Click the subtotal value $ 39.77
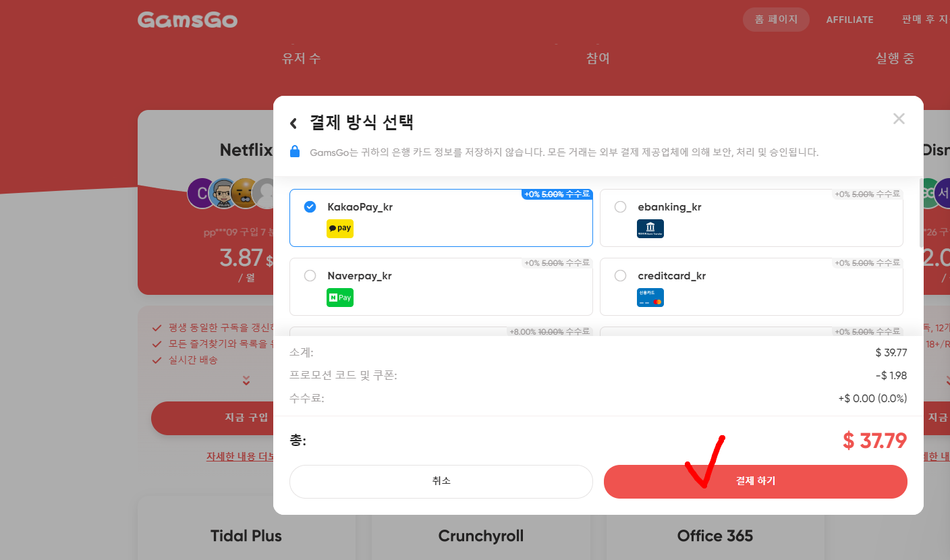The image size is (950, 560). [891, 352]
